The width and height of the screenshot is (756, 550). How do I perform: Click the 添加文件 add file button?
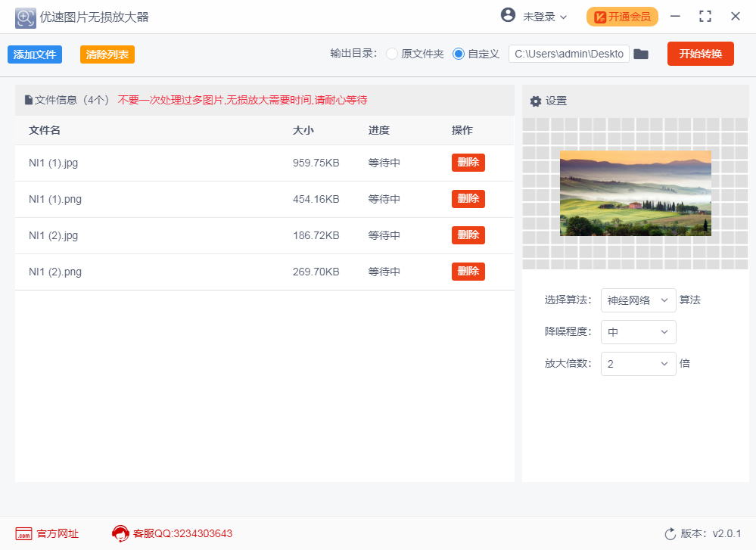(x=35, y=54)
